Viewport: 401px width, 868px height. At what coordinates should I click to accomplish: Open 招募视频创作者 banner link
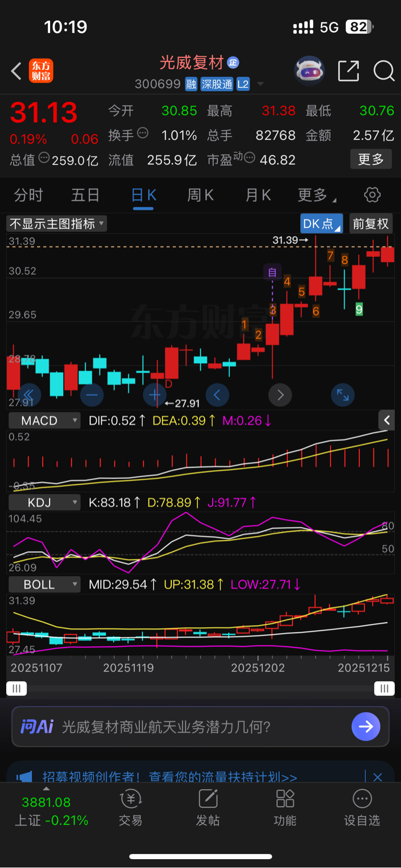click(x=170, y=777)
